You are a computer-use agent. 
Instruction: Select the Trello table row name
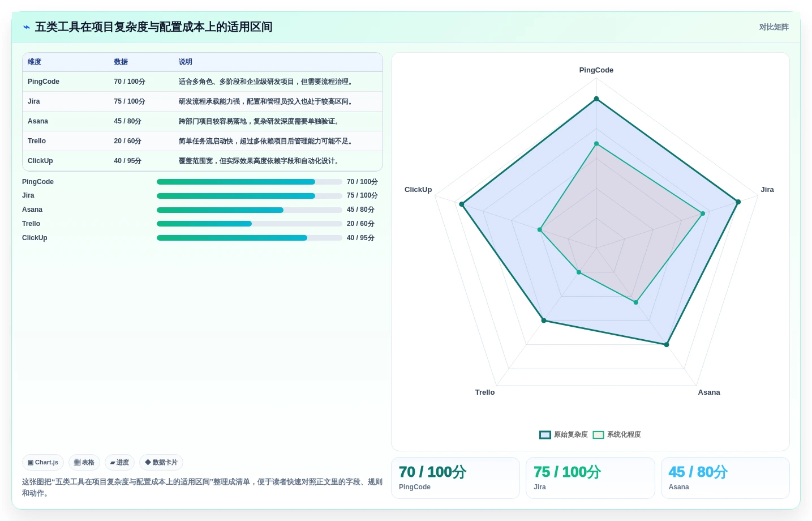click(x=37, y=142)
